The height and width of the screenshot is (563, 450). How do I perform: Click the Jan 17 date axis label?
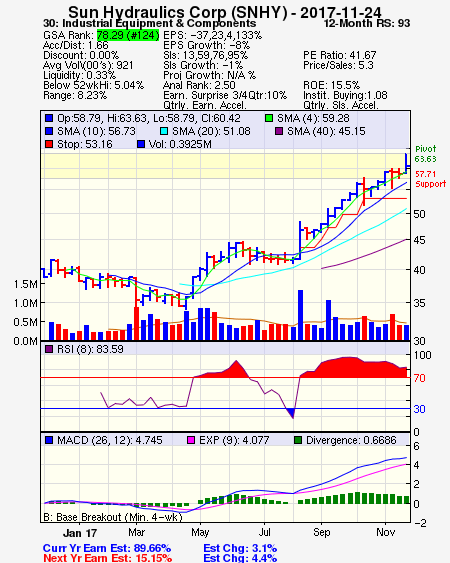[80, 533]
